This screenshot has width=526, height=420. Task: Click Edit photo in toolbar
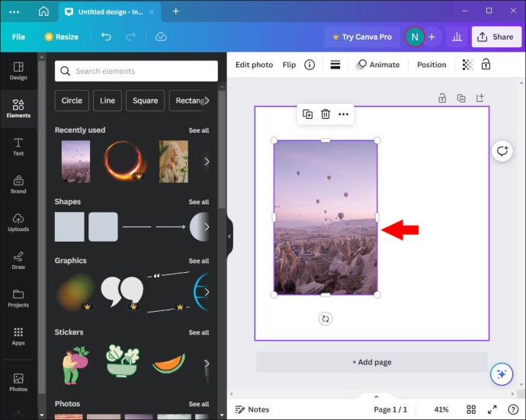point(255,65)
